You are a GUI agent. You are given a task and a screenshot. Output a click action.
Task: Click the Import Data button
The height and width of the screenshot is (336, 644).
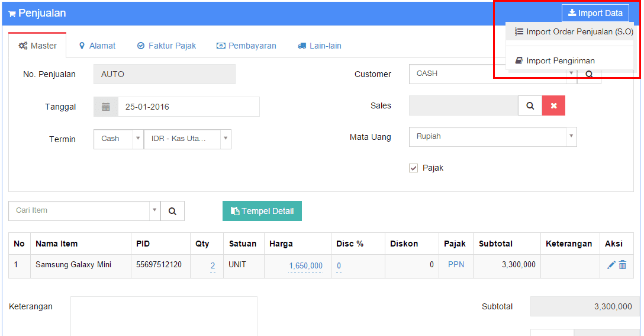coord(595,13)
